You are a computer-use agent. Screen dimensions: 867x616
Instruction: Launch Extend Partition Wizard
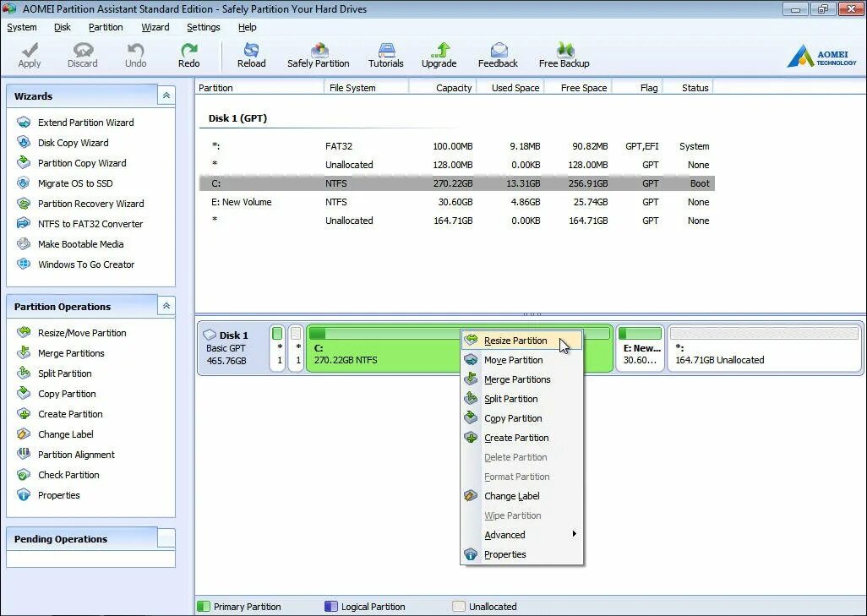pyautogui.click(x=76, y=123)
